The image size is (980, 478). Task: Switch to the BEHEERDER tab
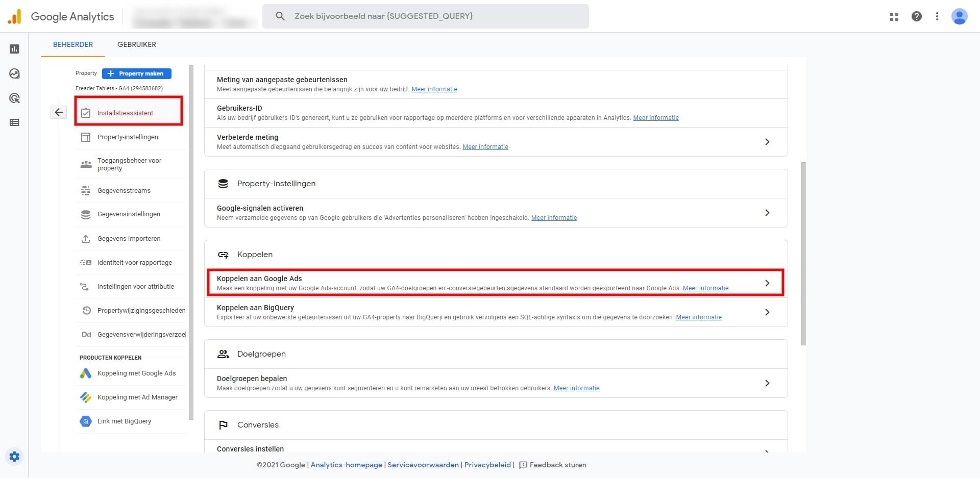coord(73,44)
